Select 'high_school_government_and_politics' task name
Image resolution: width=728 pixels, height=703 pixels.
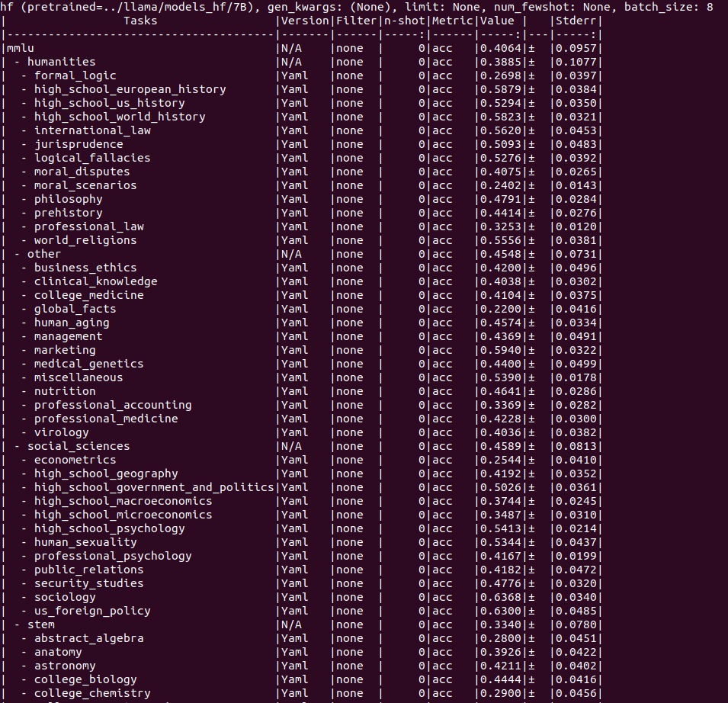coord(154,487)
